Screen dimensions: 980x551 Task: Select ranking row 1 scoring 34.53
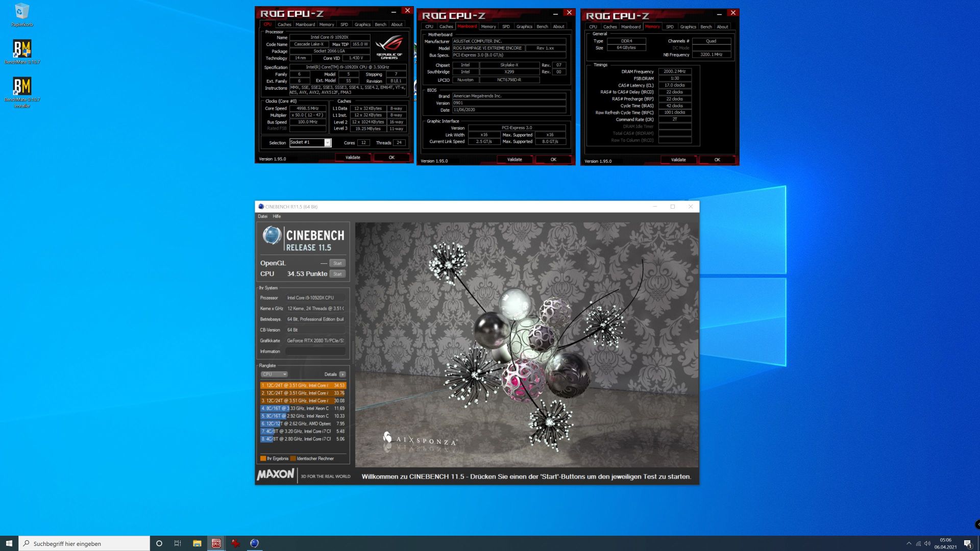[303, 385]
